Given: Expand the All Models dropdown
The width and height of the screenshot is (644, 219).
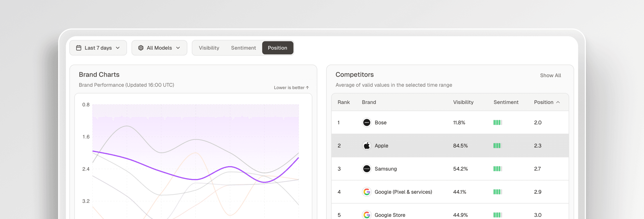Looking at the screenshot, I should (x=159, y=48).
